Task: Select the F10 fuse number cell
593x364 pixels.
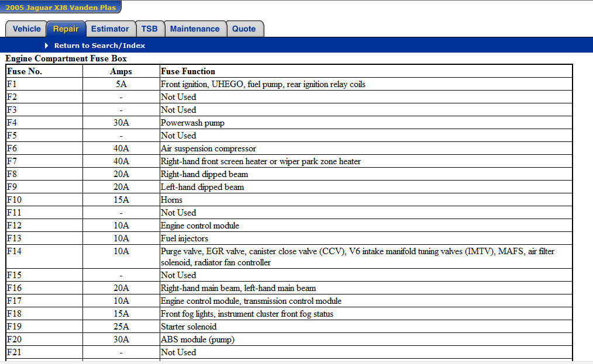Action: (x=44, y=200)
